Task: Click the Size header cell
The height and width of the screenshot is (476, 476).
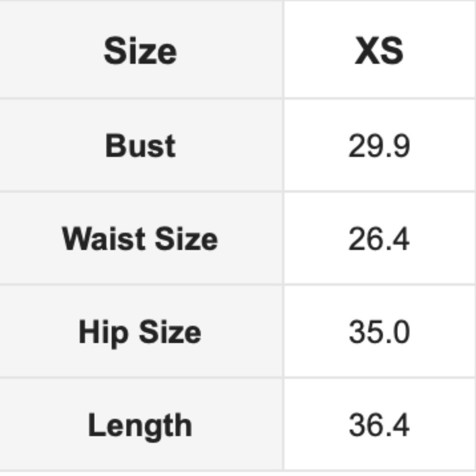Action: click(x=140, y=51)
